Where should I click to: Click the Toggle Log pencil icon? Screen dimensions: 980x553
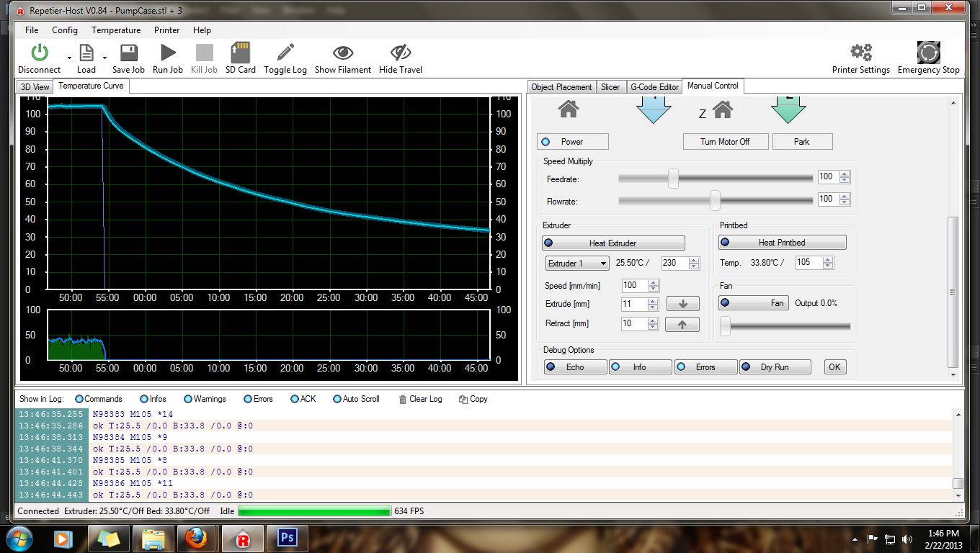(x=285, y=53)
